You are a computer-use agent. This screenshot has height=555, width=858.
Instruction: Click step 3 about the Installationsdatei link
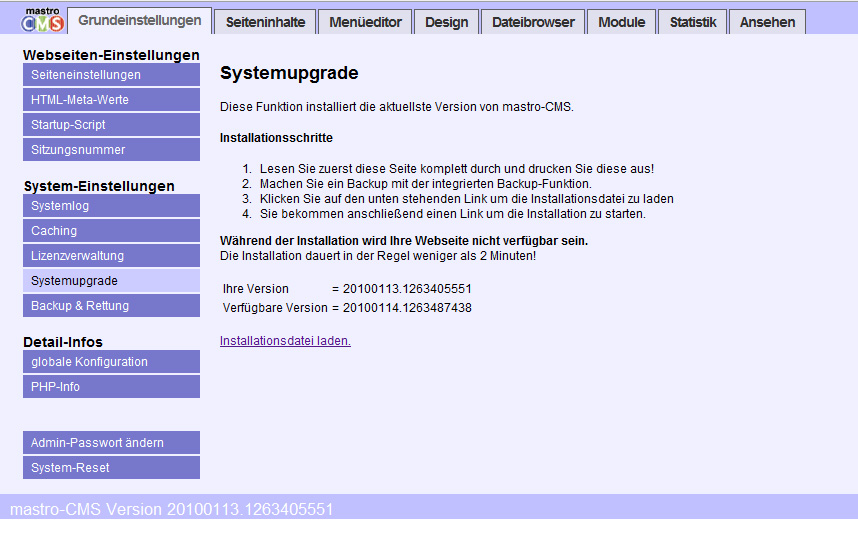click(467, 199)
